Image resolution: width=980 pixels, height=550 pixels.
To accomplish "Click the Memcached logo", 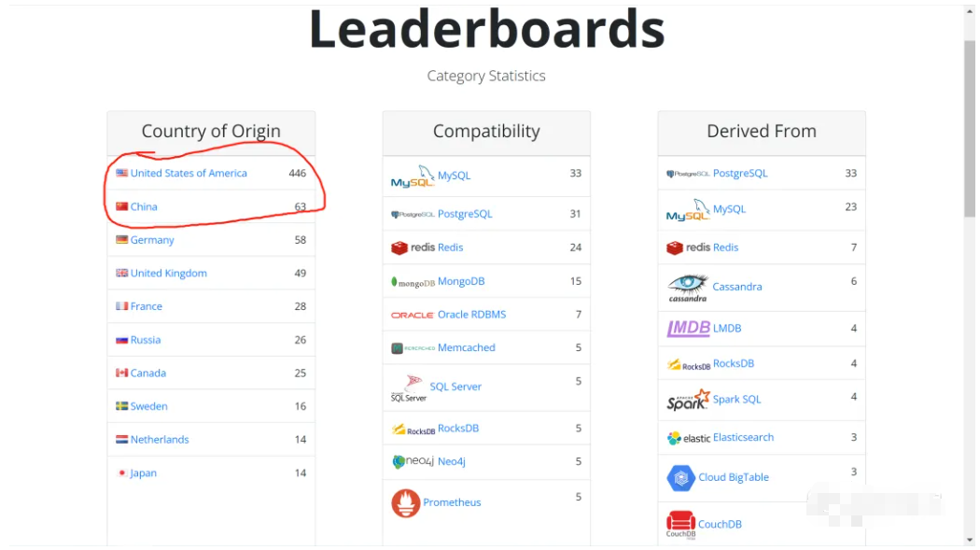I will 413,348.
